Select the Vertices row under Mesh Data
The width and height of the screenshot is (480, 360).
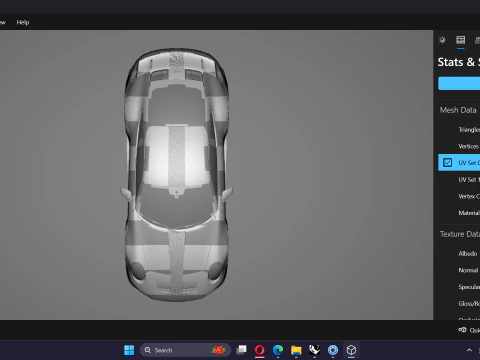click(459, 146)
